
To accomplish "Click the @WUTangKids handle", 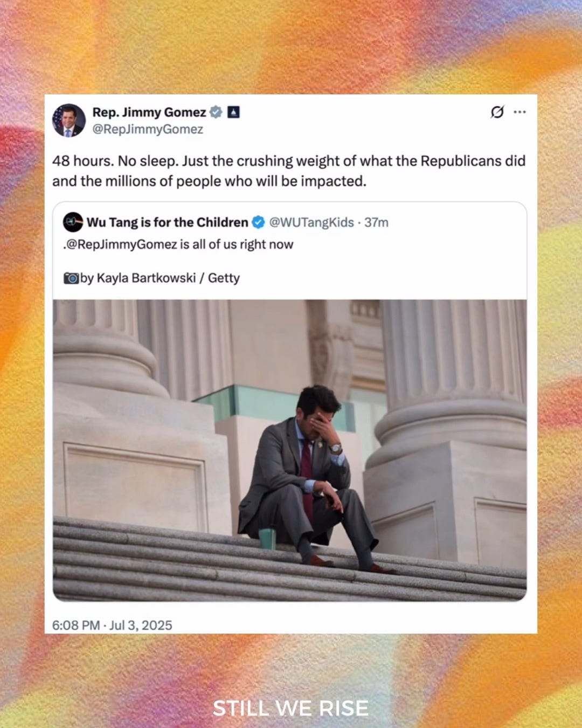I will pos(311,222).
